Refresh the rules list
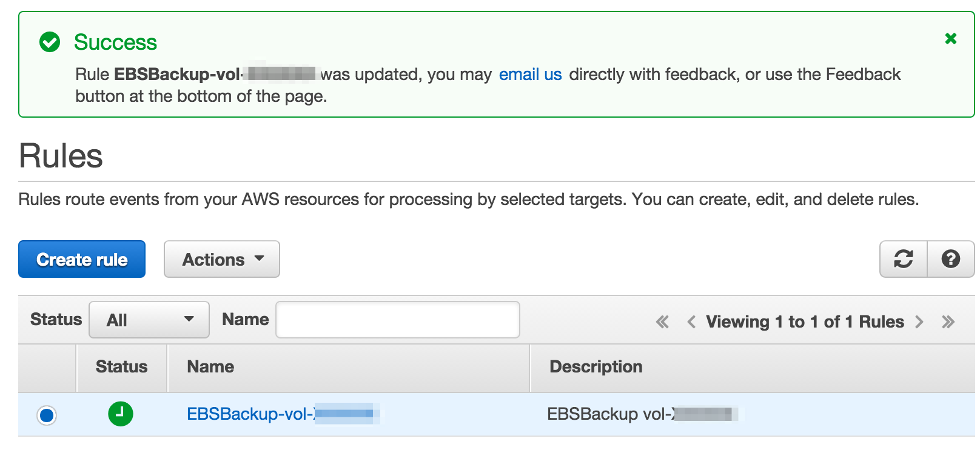The image size is (980, 461). [x=903, y=259]
